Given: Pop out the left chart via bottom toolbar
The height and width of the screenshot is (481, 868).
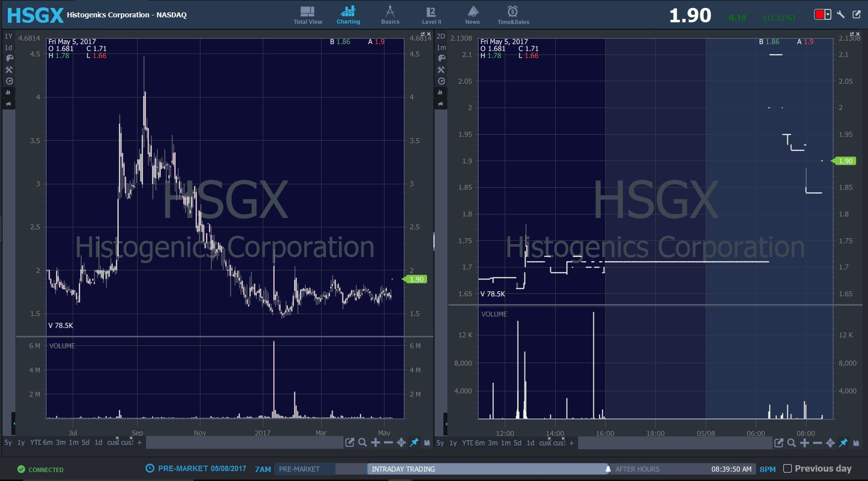Looking at the screenshot, I should [x=349, y=442].
